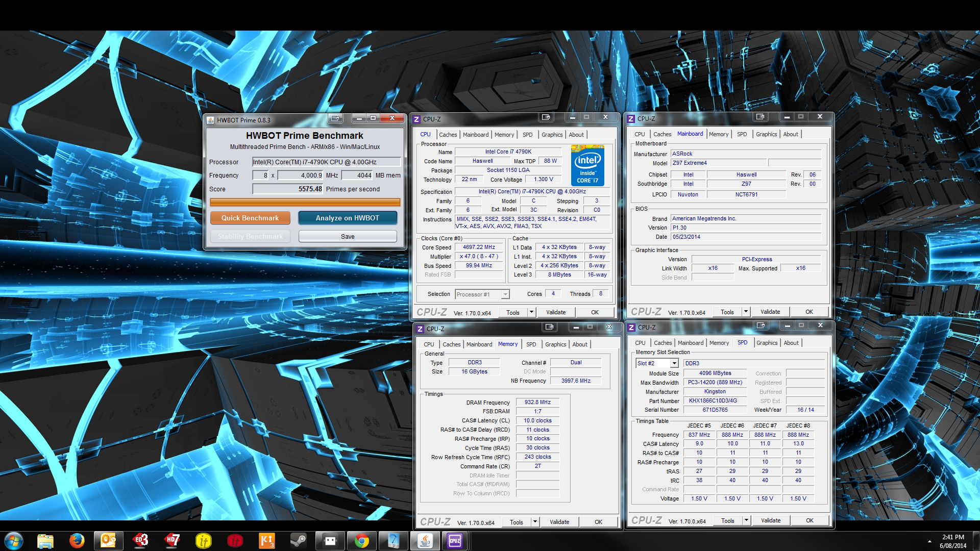Open Mainboard tab in the CPU-Z processor window
Image resolution: width=980 pixels, height=551 pixels.
476,135
